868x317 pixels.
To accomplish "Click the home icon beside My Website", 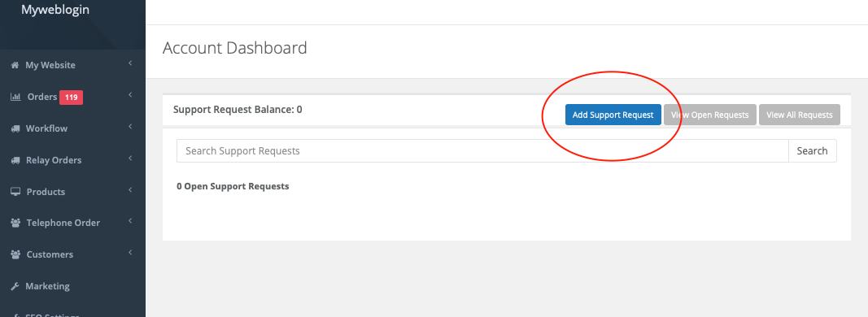I will [x=15, y=65].
